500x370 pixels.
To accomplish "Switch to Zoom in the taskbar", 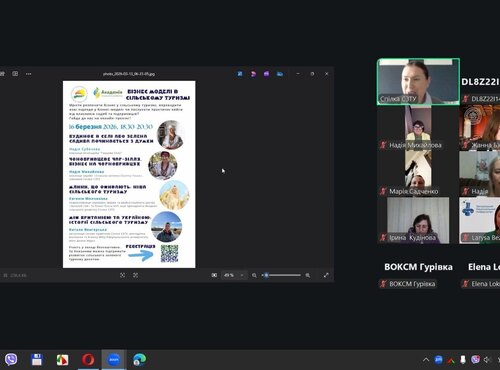I will (x=114, y=360).
